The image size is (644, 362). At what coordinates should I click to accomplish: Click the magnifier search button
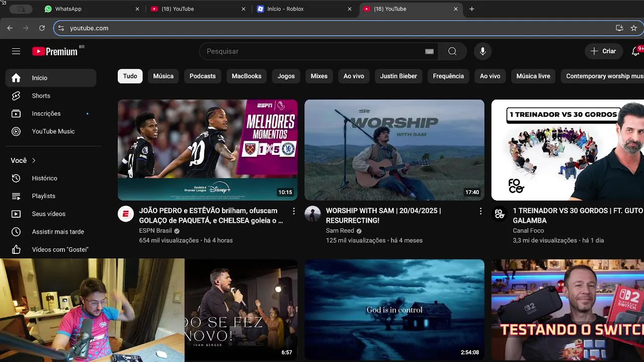(452, 51)
